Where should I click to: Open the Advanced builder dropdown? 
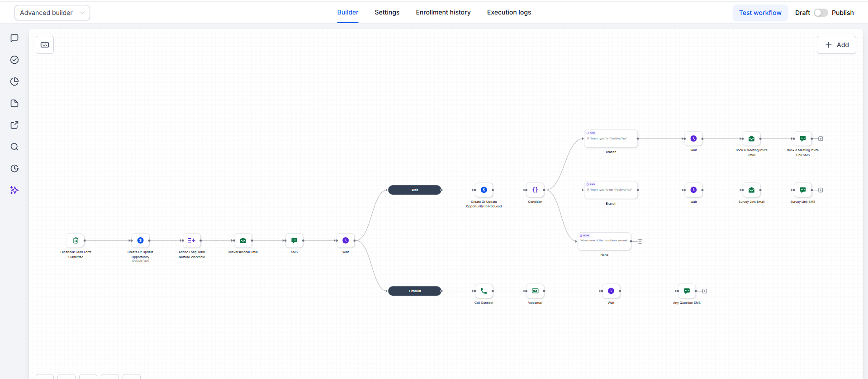point(52,13)
